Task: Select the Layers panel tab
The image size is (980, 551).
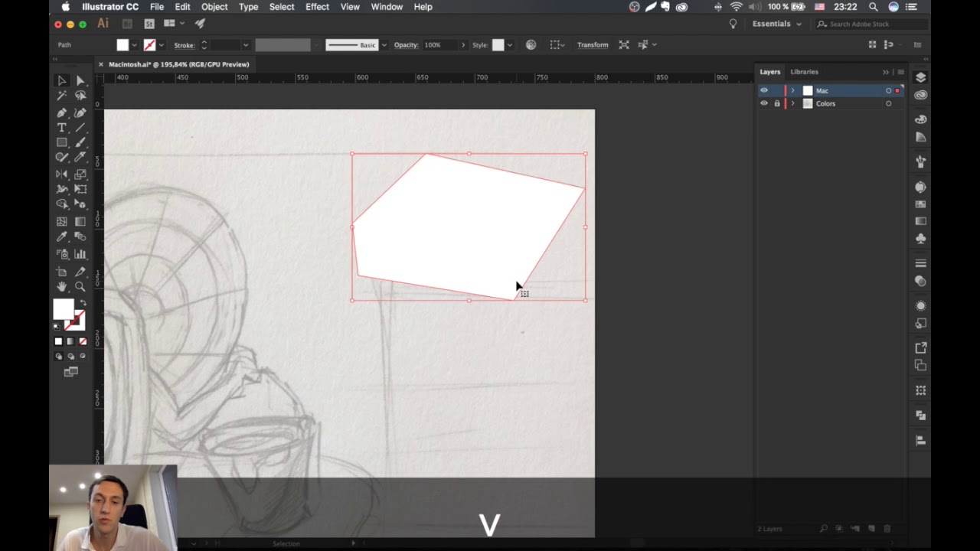Action: coord(770,72)
